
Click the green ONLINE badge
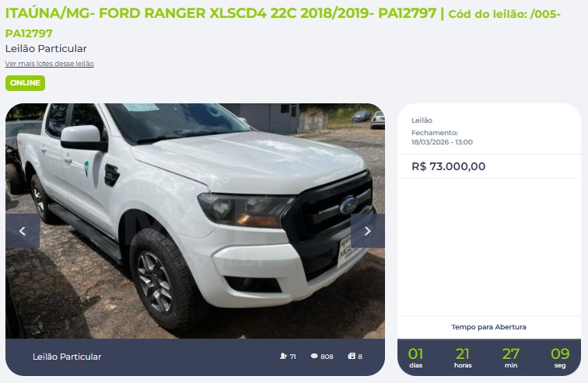pos(25,83)
